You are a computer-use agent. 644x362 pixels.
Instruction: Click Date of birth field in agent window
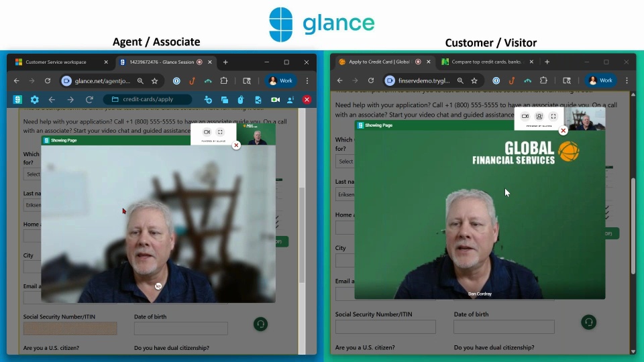tap(180, 328)
